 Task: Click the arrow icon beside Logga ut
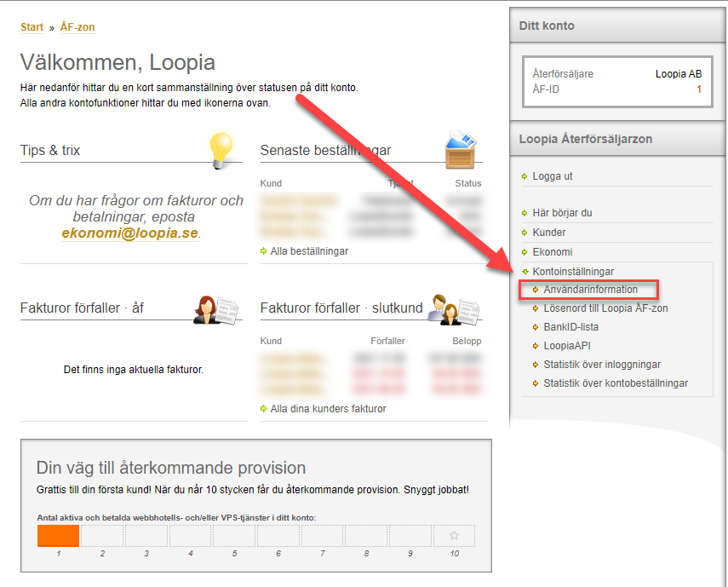coord(525,176)
